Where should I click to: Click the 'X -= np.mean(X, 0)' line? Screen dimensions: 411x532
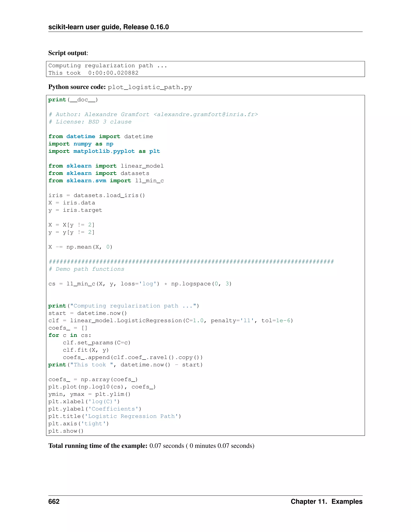click(x=80, y=247)
